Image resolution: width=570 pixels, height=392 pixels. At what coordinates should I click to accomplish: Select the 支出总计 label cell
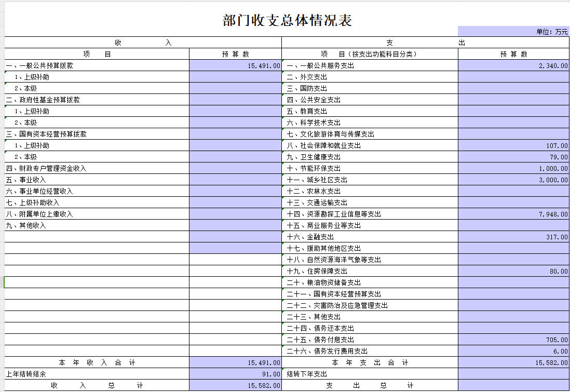pos(370,385)
